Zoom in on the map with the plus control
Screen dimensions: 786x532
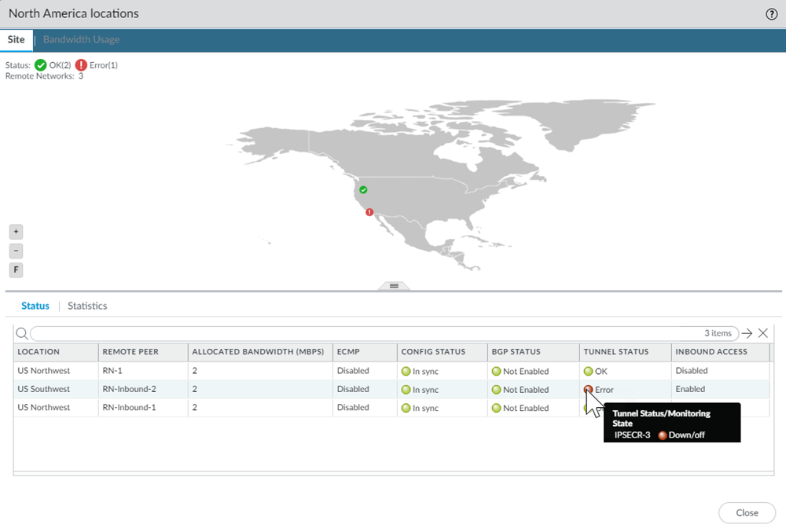pyautogui.click(x=16, y=232)
